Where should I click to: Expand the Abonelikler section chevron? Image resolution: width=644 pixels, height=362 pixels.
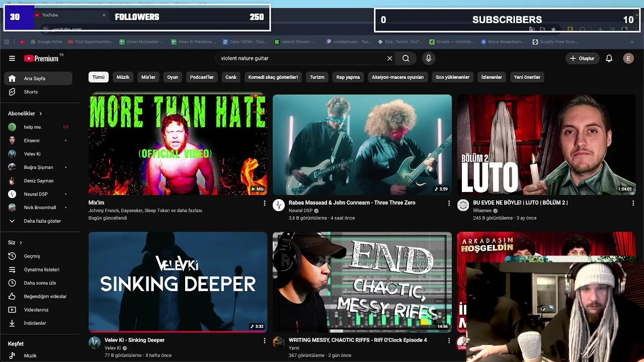coord(40,114)
